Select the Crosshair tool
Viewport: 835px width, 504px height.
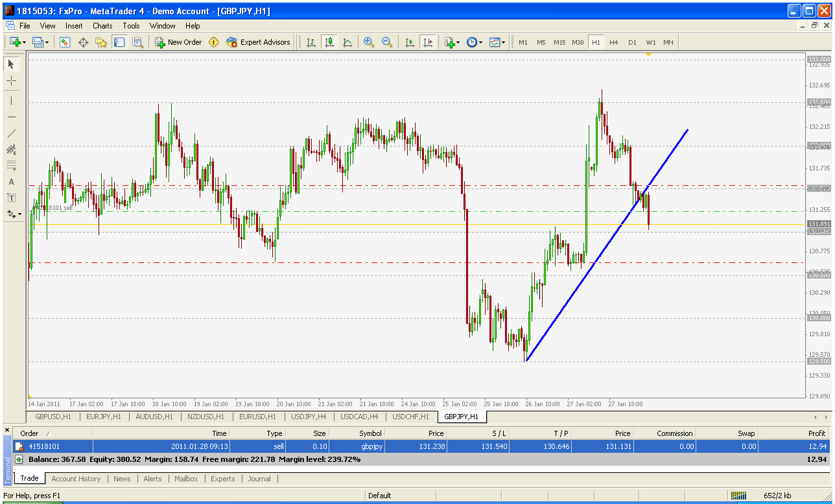click(x=11, y=81)
